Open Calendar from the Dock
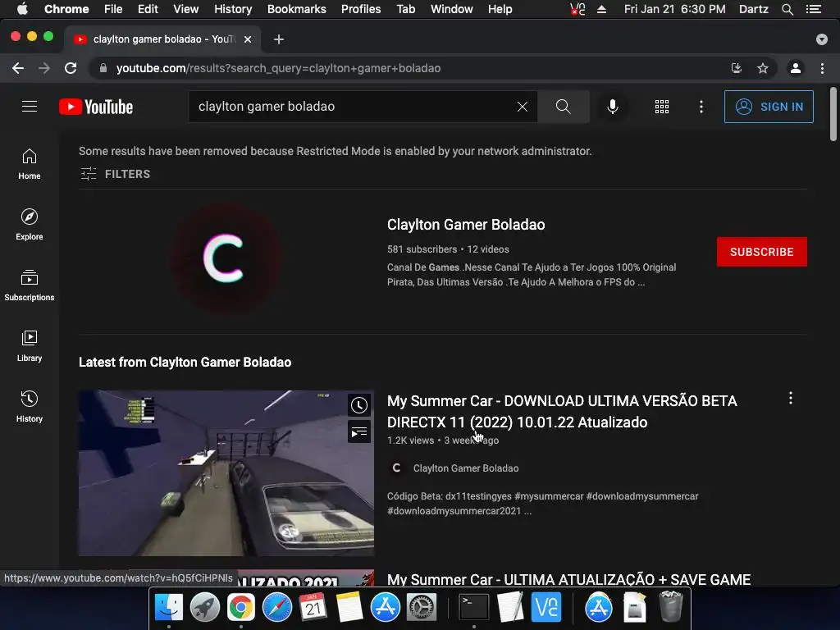 pos(313,607)
